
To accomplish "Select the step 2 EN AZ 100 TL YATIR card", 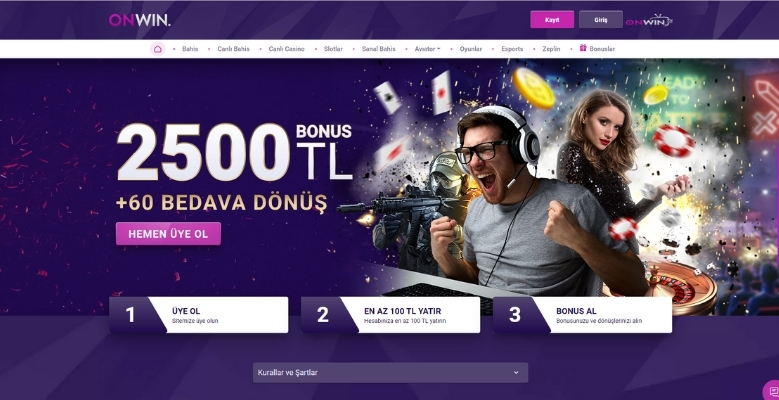I will 390,315.
